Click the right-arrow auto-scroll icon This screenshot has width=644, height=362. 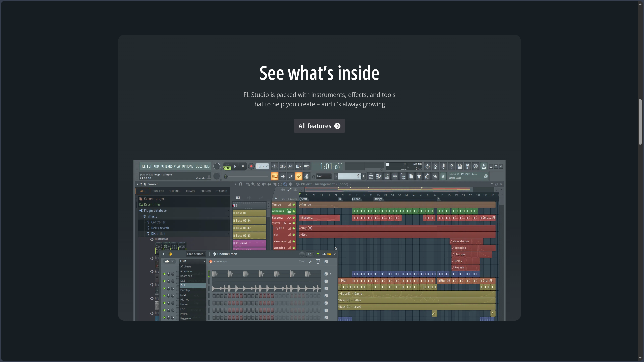(x=283, y=176)
